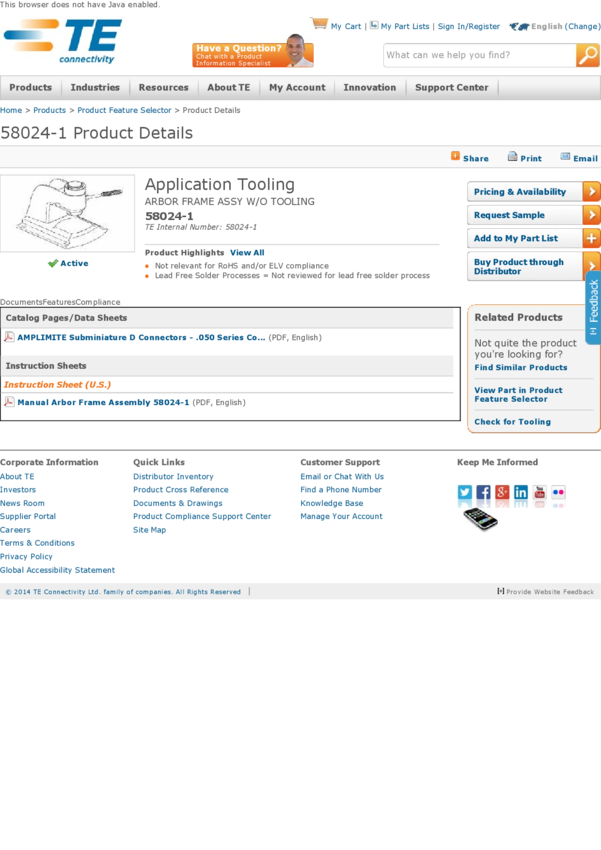Open the YouTube social icon
Viewport: 601px width, 850px height.
click(540, 492)
